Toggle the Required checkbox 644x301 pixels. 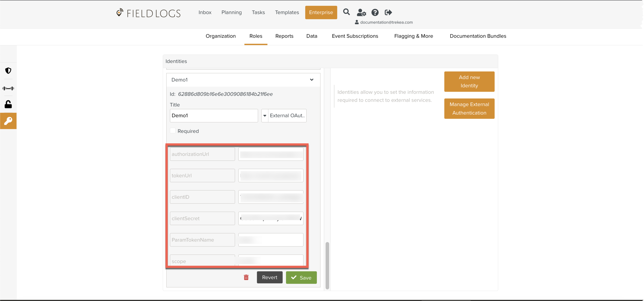click(173, 131)
